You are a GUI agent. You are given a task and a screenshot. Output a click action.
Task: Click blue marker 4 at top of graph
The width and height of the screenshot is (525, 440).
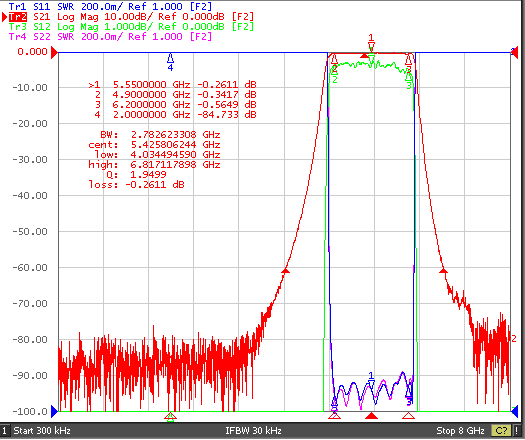(170, 61)
